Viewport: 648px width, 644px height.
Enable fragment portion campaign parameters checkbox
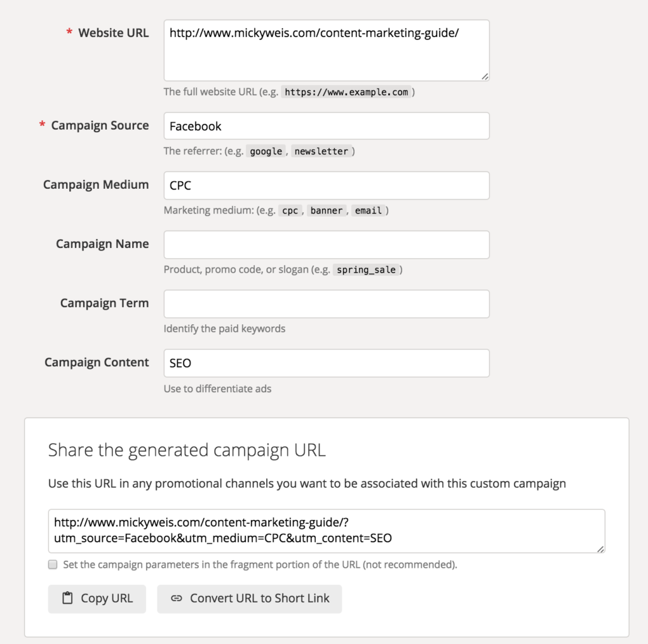[x=53, y=565]
